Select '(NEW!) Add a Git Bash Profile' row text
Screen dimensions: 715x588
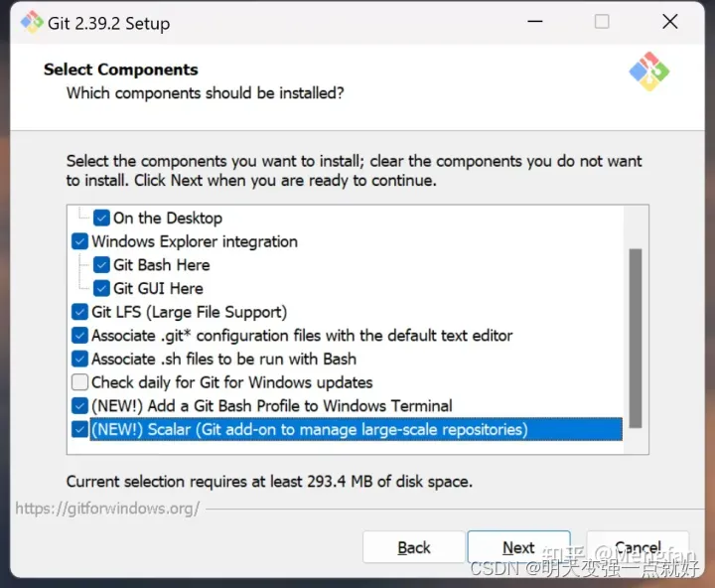pos(272,406)
